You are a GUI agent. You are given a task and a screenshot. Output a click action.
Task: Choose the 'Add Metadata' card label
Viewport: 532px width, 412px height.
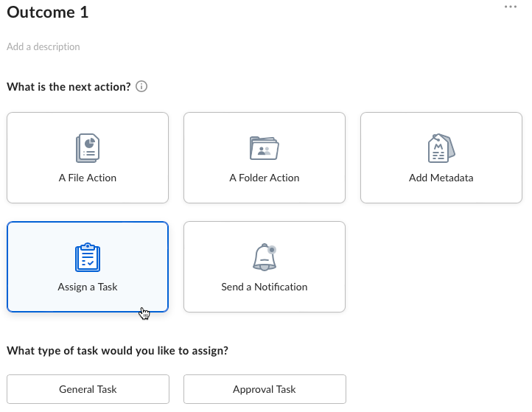pyautogui.click(x=441, y=178)
